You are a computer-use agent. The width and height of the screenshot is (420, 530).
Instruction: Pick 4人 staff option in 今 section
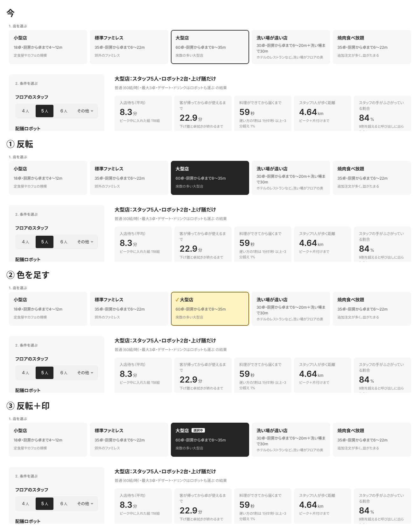[x=25, y=111]
